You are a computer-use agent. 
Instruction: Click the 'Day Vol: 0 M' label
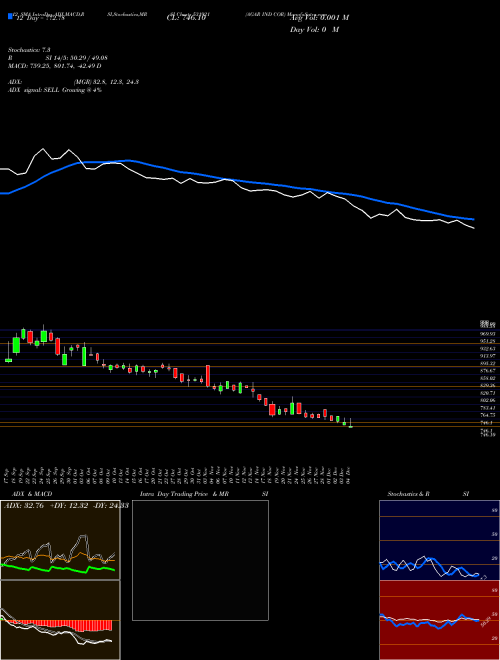(x=314, y=30)
